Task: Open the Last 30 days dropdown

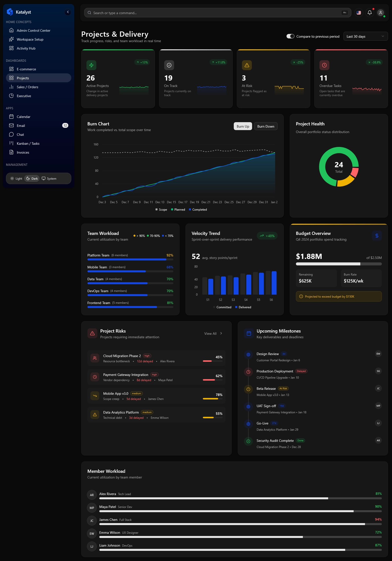Action: [x=365, y=36]
